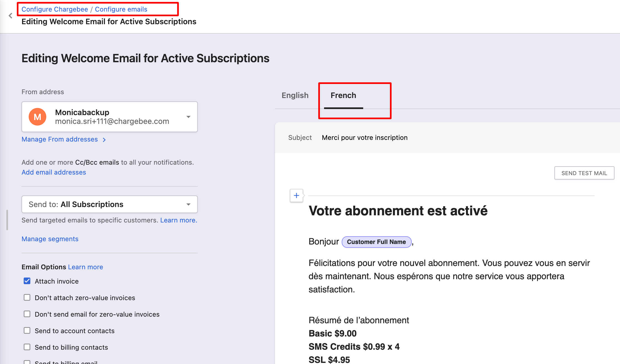This screenshot has height=364, width=620.
Task: Click the back arrow icon
Action: point(10,16)
